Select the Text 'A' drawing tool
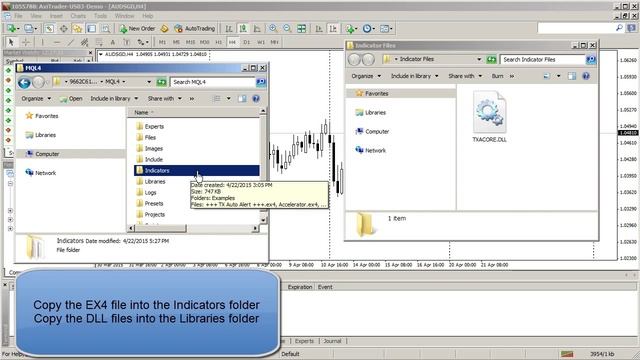This screenshot has height=360, width=640. [113, 42]
